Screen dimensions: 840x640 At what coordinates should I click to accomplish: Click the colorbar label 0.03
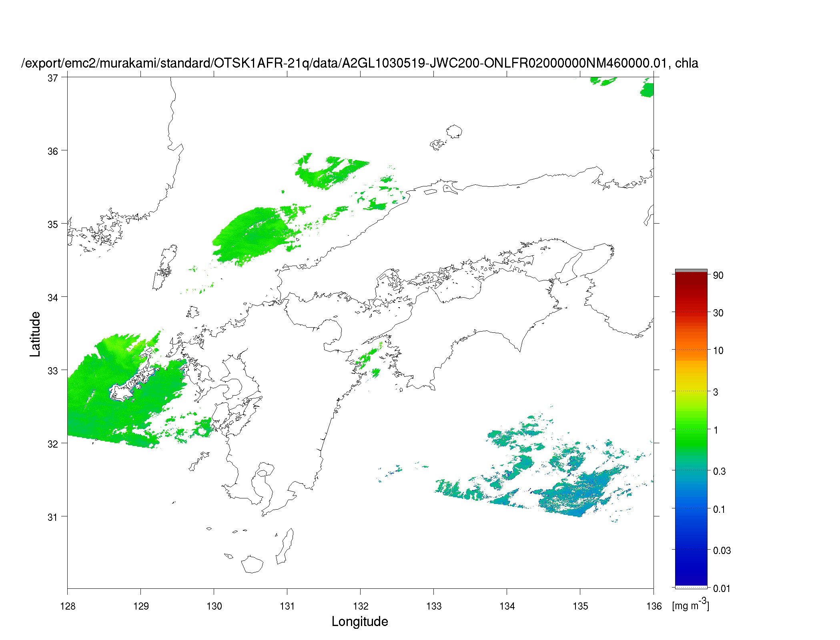tap(722, 550)
